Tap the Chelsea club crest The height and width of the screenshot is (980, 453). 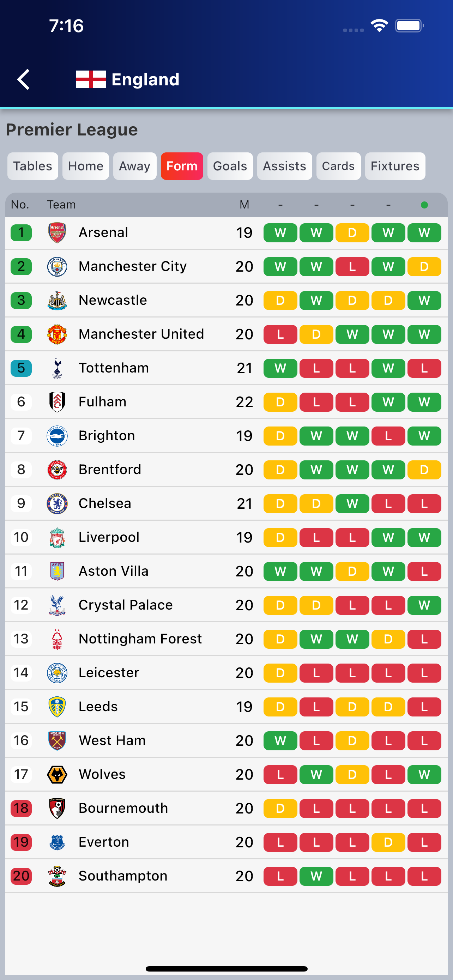[x=57, y=503]
